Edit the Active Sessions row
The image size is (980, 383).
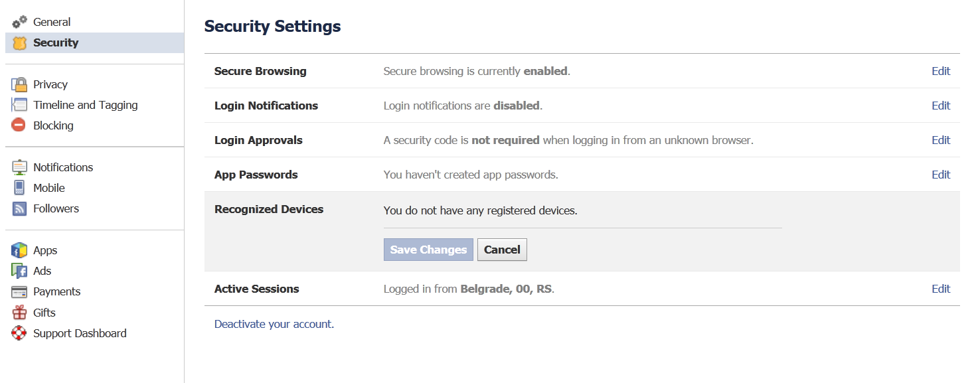click(x=941, y=289)
